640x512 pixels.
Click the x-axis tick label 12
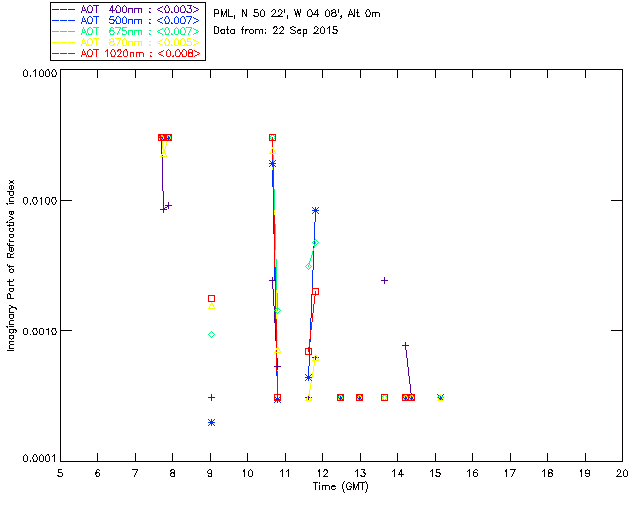tap(322, 473)
